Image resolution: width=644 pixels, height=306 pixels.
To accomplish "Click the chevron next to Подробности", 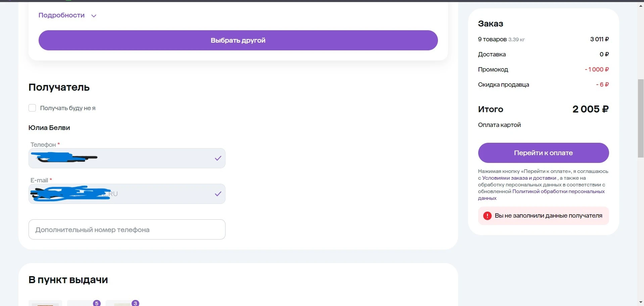I will tap(94, 16).
